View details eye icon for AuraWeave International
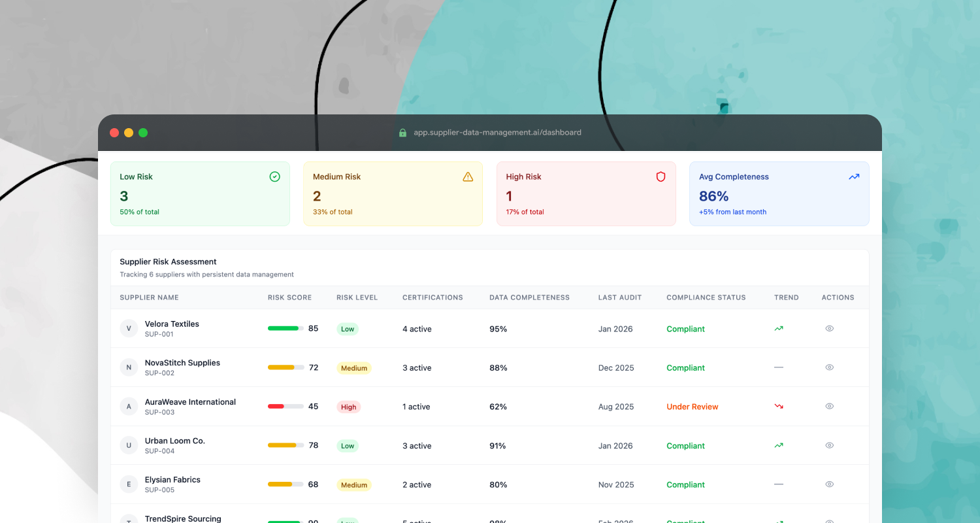The width and height of the screenshot is (980, 523). click(830, 407)
